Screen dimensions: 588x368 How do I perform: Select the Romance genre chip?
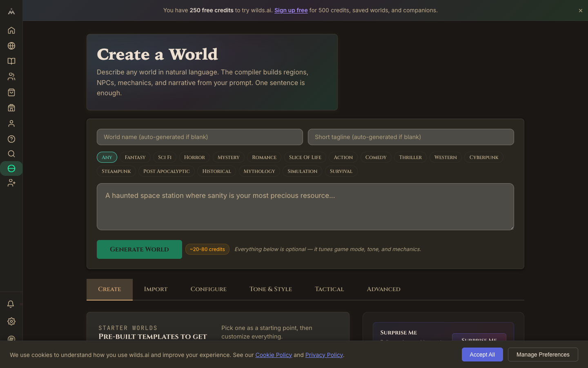click(x=264, y=157)
